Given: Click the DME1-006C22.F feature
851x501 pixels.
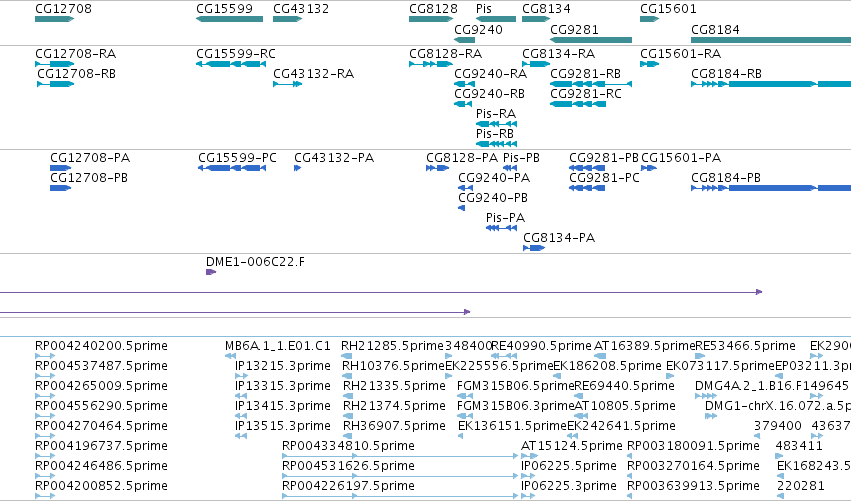Looking at the screenshot, I should pyautogui.click(x=211, y=272).
